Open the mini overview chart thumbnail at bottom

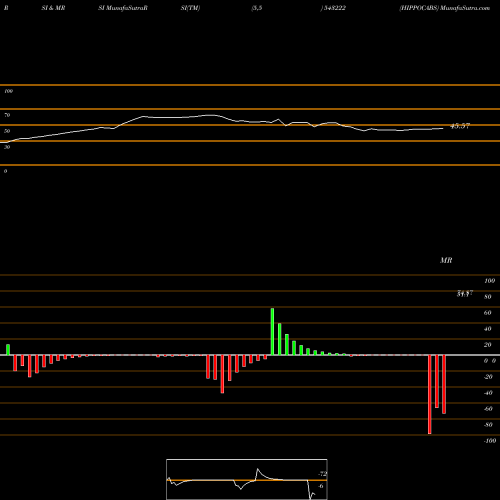pos(247,479)
